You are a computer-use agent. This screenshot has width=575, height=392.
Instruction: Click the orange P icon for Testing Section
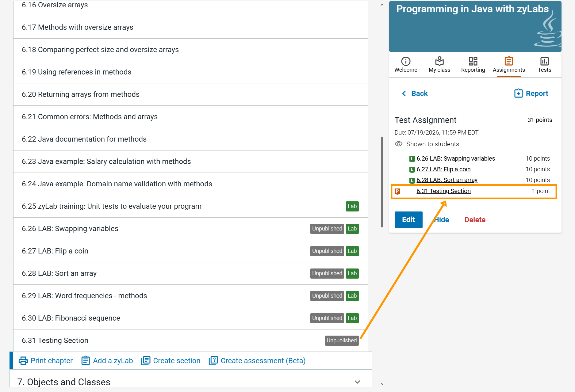[x=397, y=191]
